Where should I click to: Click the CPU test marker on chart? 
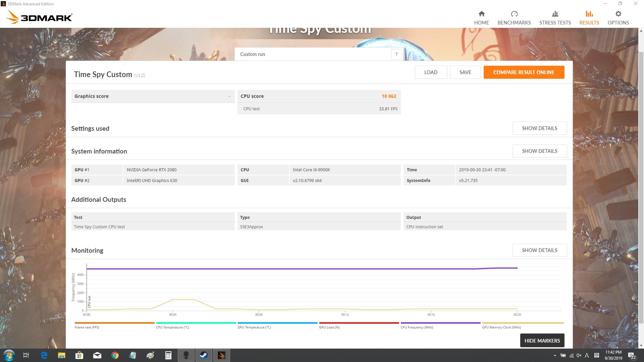point(89,302)
